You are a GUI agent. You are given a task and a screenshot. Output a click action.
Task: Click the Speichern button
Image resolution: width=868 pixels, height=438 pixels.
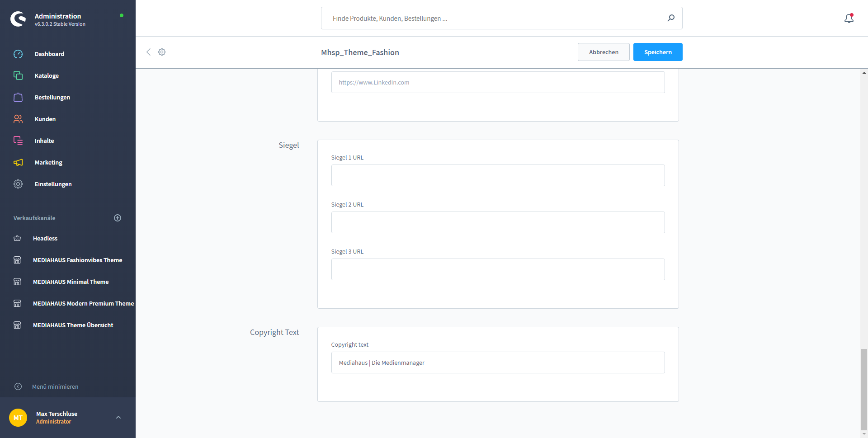[x=657, y=52]
